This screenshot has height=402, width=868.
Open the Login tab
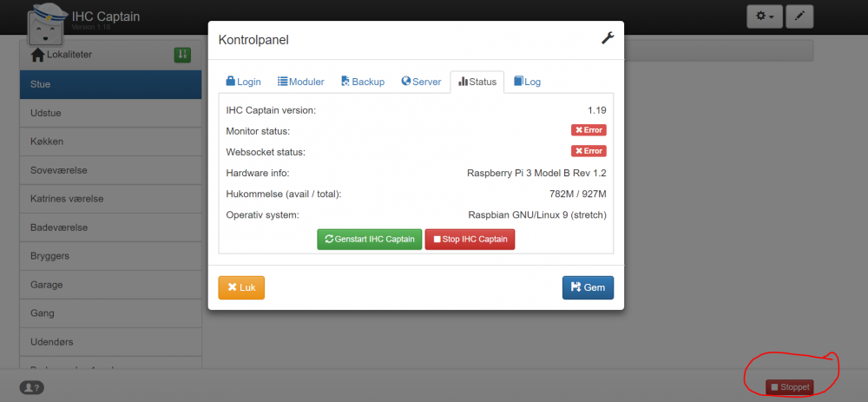(243, 82)
